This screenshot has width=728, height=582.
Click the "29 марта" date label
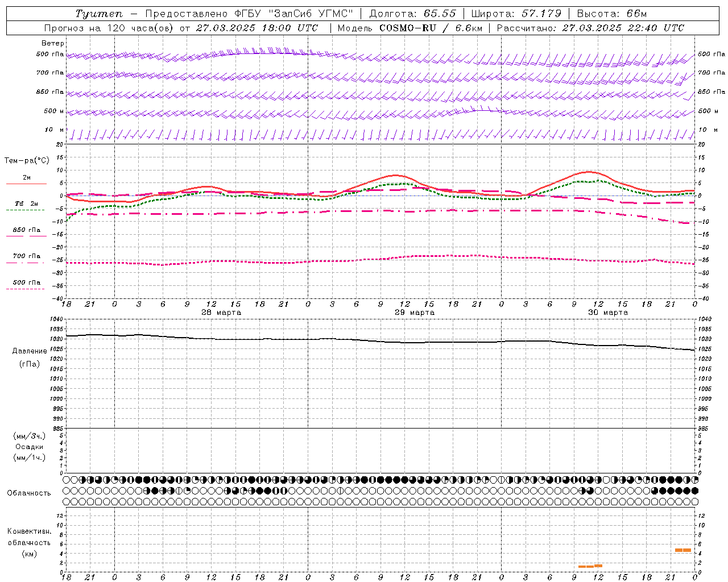(415, 313)
